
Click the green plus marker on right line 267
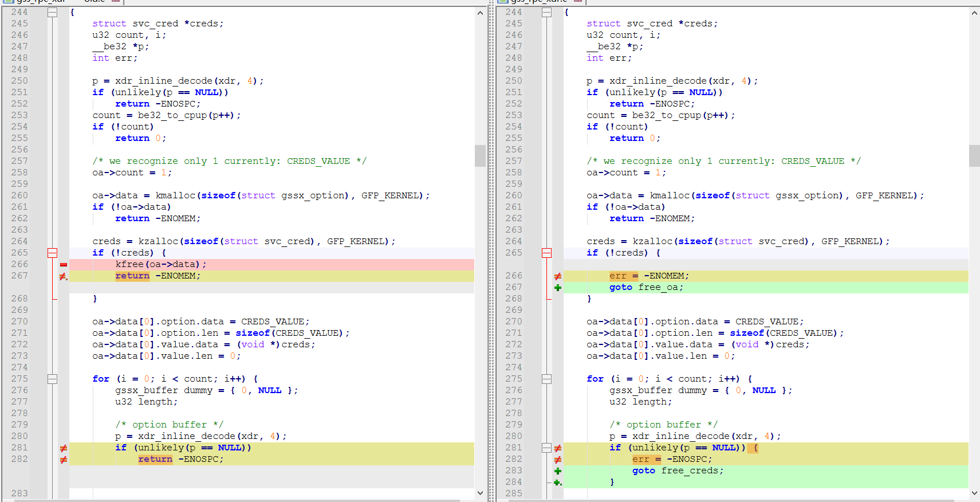[558, 288]
